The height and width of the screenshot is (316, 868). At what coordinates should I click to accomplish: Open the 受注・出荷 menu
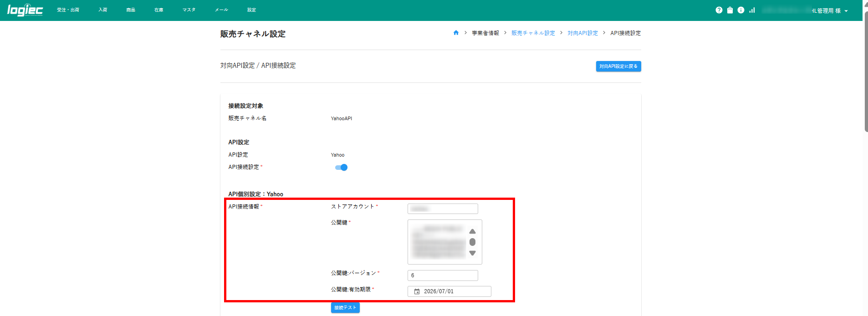pos(68,10)
